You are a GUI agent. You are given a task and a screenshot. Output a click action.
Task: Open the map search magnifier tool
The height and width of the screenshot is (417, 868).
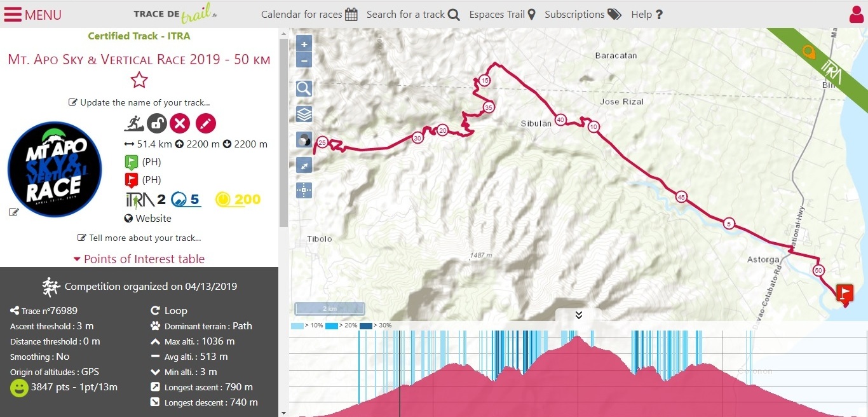(x=304, y=88)
